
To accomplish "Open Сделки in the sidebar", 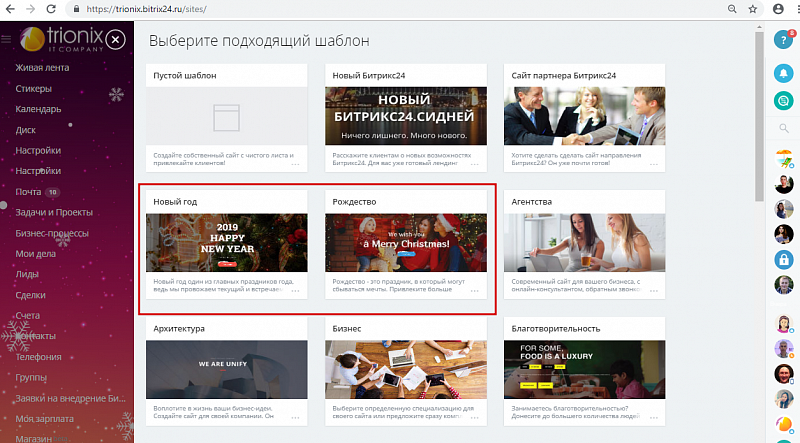I will click(x=30, y=295).
